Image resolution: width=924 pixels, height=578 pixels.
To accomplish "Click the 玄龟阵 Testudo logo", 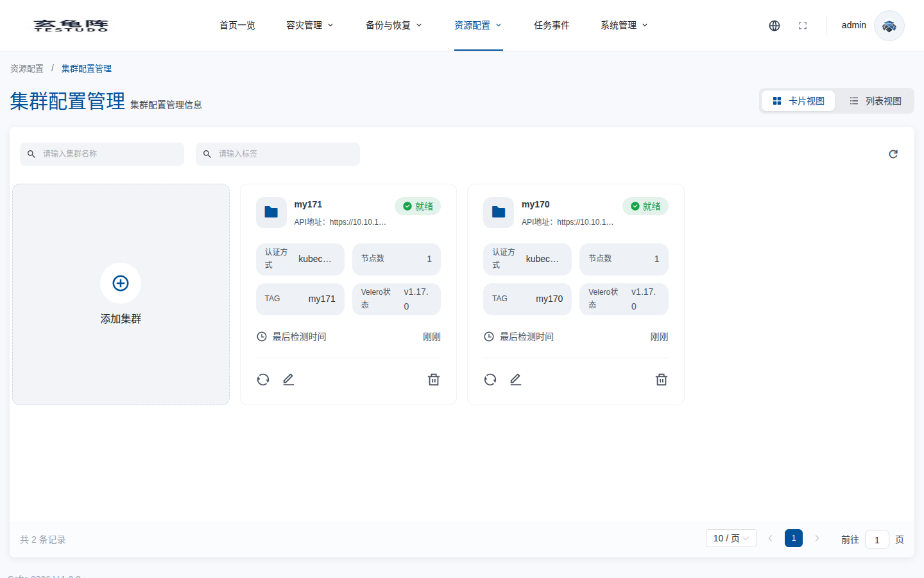I will point(71,26).
